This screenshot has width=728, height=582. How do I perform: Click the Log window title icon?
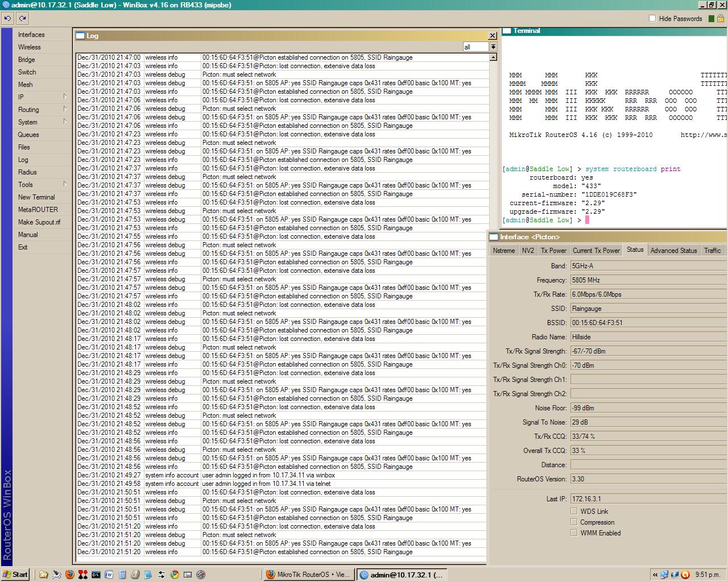80,35
